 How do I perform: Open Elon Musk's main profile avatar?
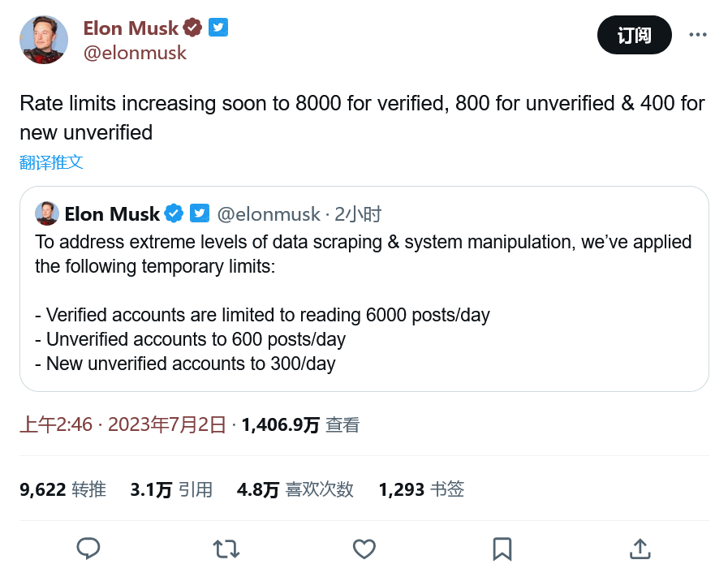click(x=44, y=39)
